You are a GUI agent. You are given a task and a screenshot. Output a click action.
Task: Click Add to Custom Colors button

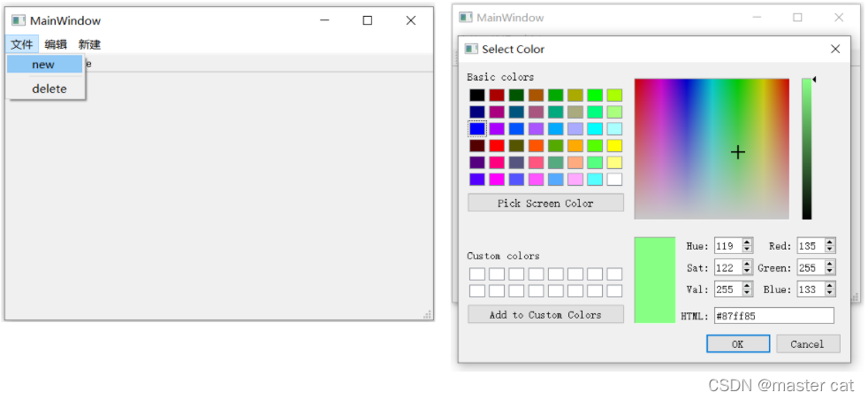point(546,314)
